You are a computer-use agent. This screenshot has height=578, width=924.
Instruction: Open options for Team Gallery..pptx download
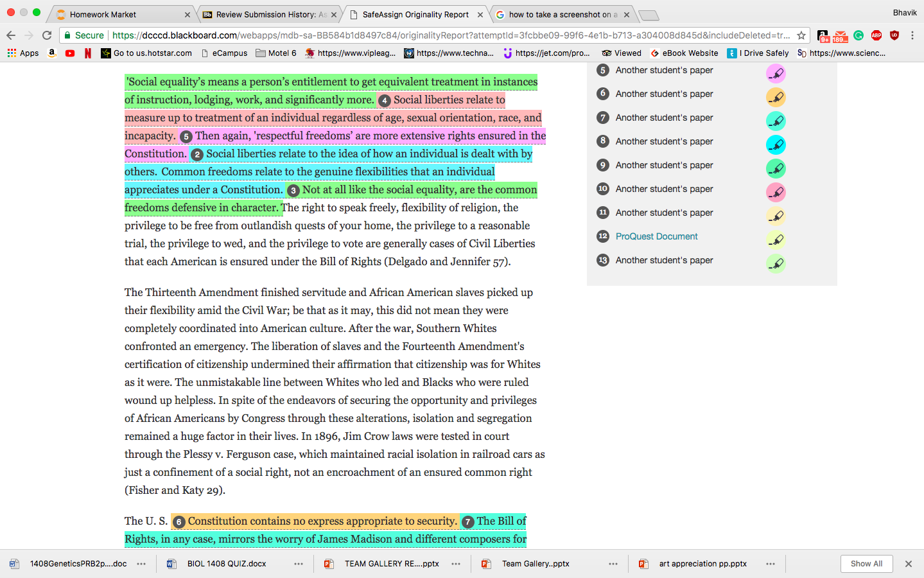(x=613, y=564)
